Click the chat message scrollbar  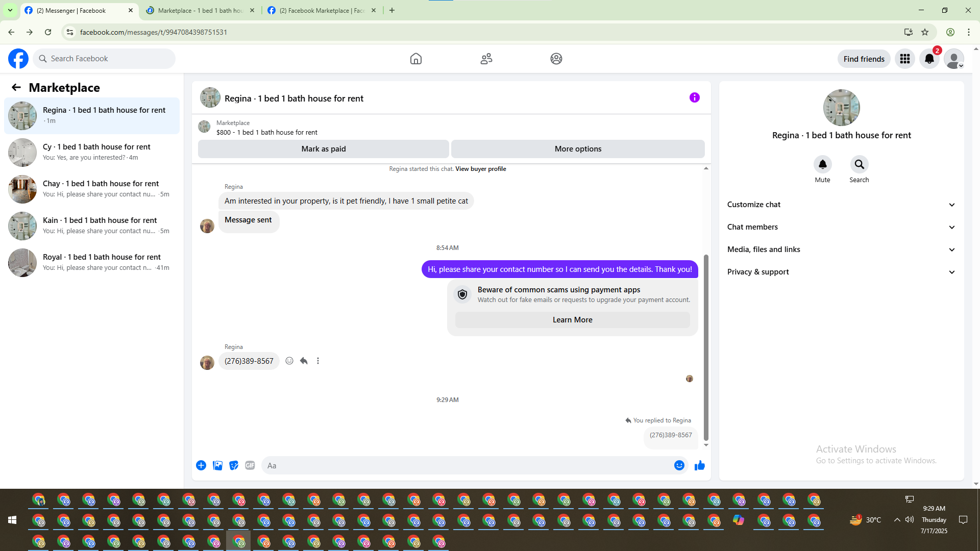click(x=706, y=347)
